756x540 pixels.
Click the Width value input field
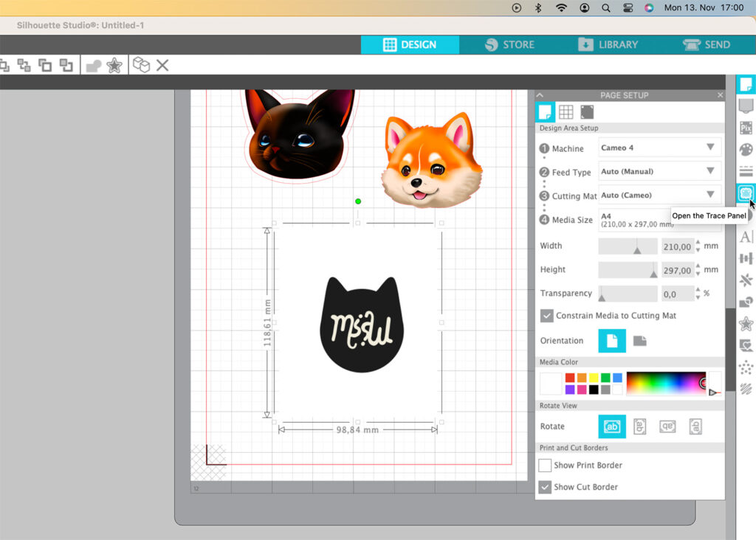[677, 246]
